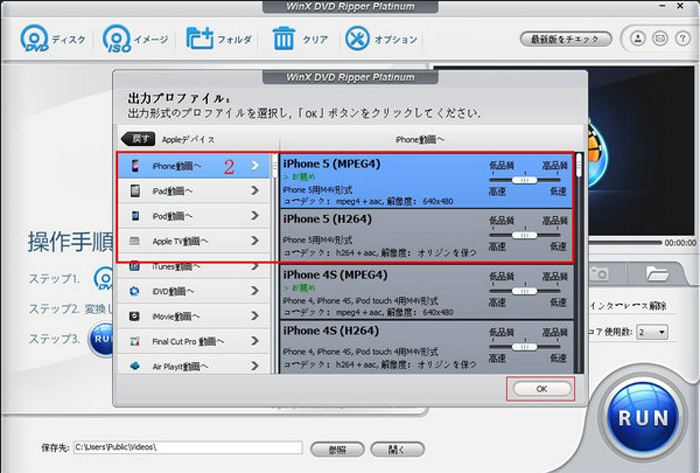Screen dimensions: 700x473
Task: Select iPhone 5 (MPEG4) profile
Action: tap(426, 181)
